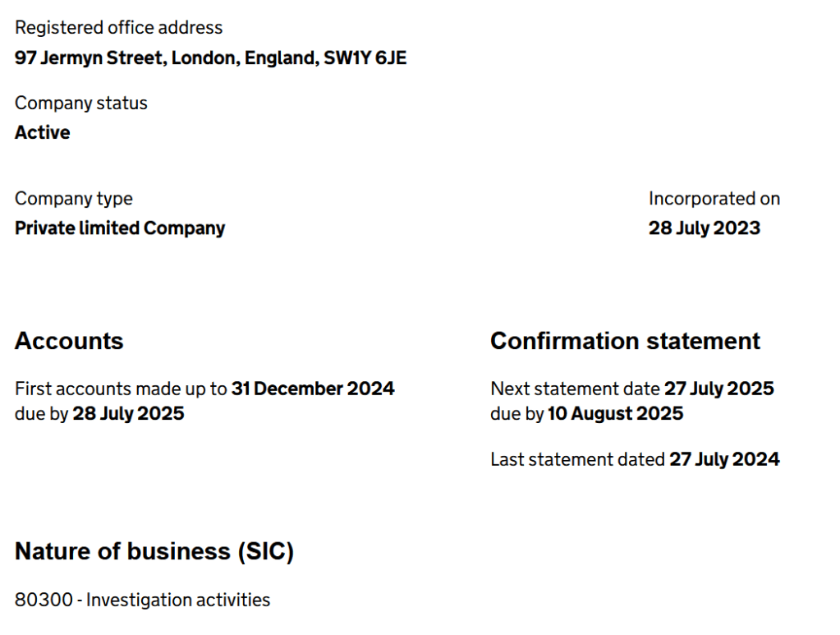This screenshot has width=840, height=635.
Task: Select the 97 Jermyn Street address text
Action: (x=210, y=58)
